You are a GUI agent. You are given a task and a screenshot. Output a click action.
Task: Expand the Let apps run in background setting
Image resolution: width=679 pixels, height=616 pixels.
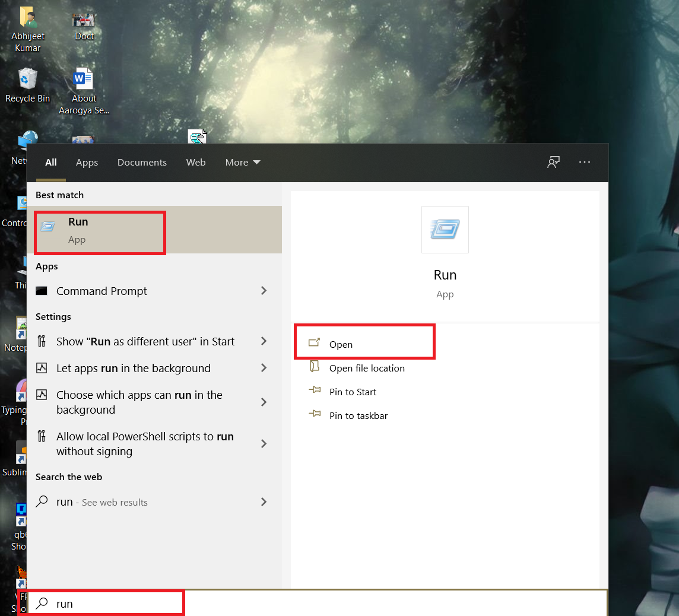click(x=264, y=368)
